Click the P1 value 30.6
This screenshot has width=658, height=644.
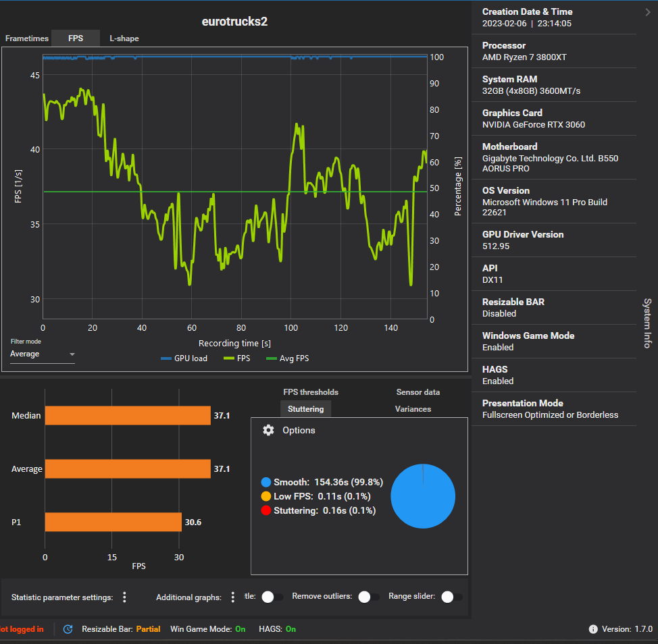point(193,522)
